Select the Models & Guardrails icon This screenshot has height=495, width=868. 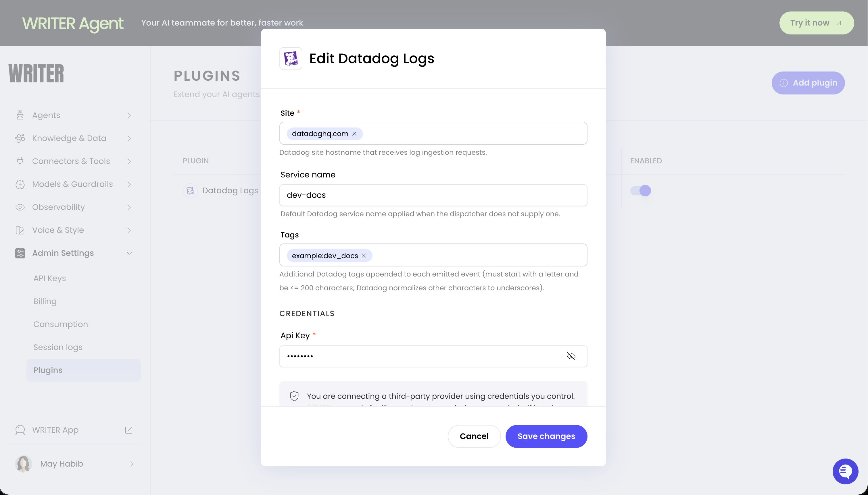(x=20, y=184)
